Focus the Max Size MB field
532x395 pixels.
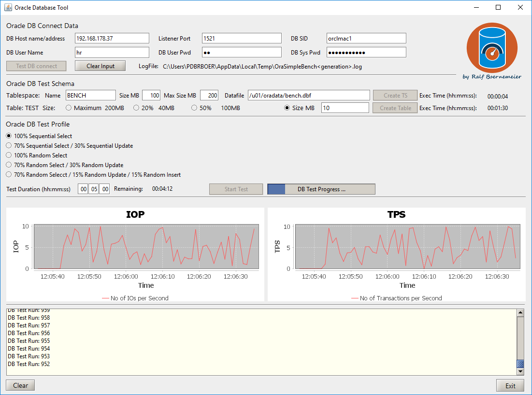click(209, 95)
